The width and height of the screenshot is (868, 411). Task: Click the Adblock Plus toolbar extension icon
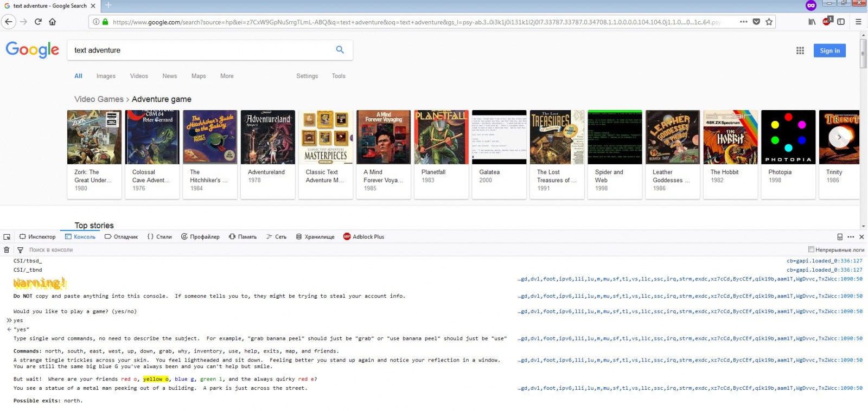827,22
